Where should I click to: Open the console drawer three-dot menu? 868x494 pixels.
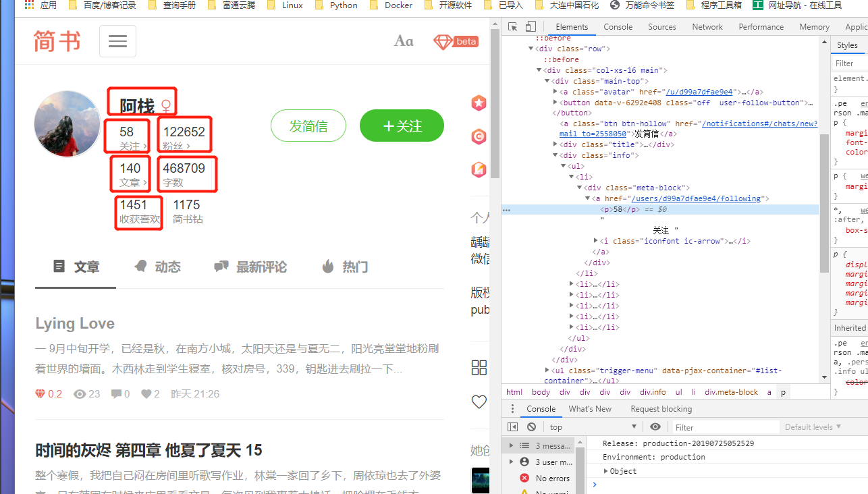tap(512, 409)
